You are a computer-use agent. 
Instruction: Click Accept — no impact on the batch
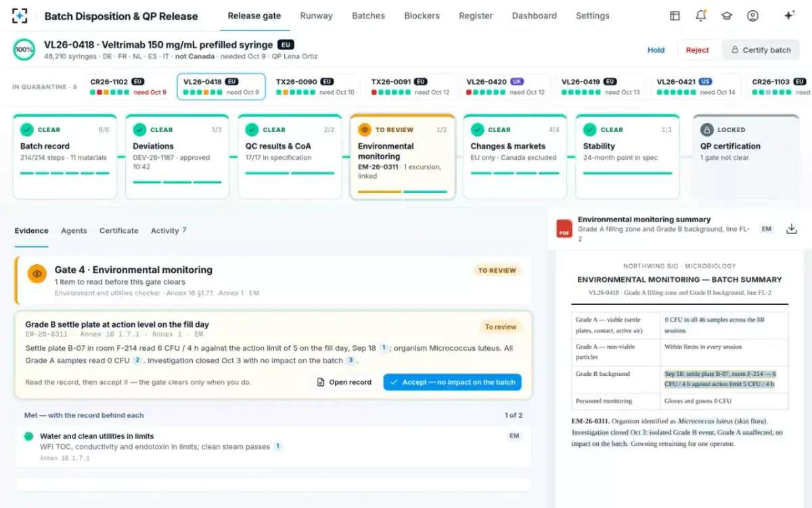coord(452,382)
